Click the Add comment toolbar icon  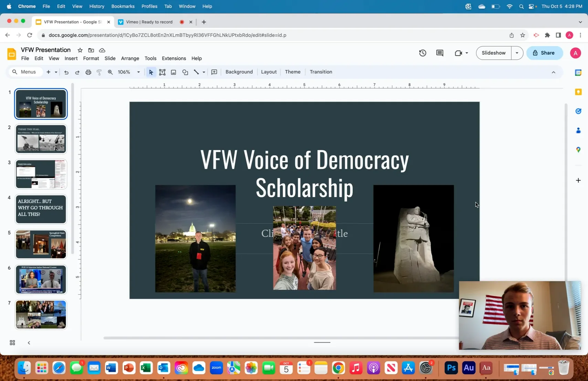click(214, 72)
